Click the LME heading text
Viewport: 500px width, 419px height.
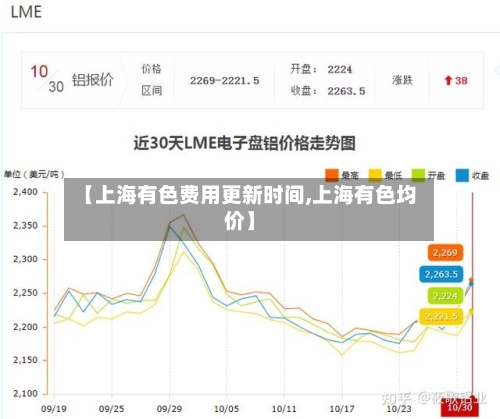click(26, 12)
